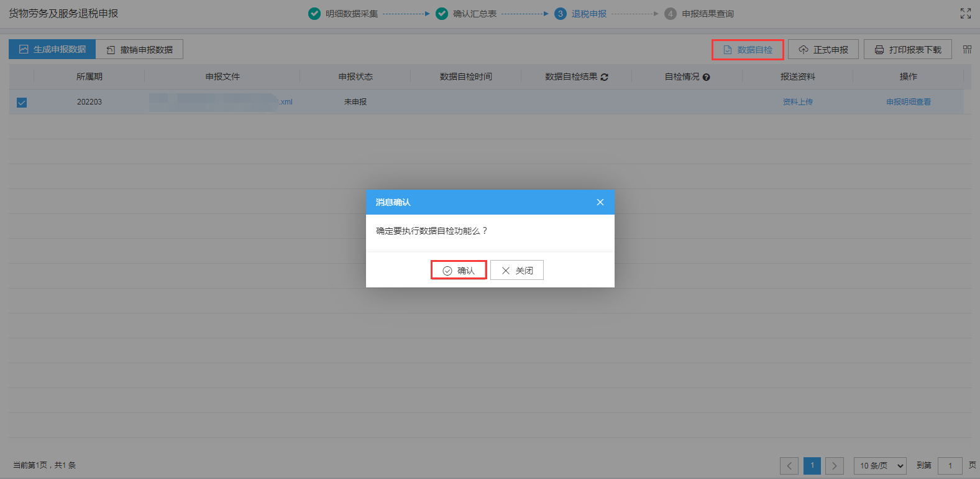Close the 消息确认 dialog with X

pos(600,202)
